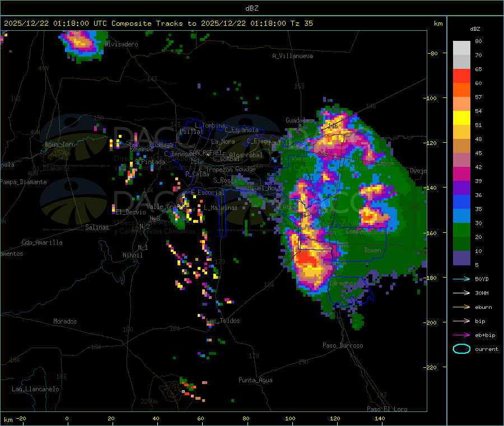Click the '-20' tick on horizontal axis
This screenshot has height=426, width=504.
(21, 418)
